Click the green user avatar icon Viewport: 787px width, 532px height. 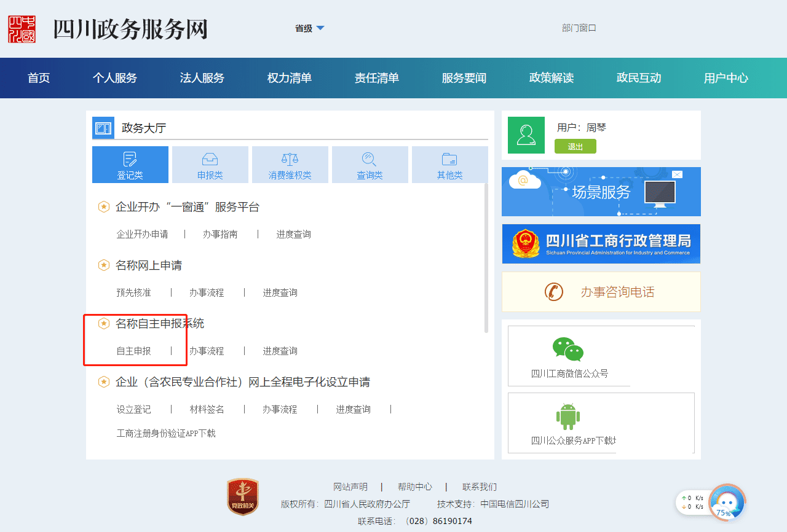point(526,135)
